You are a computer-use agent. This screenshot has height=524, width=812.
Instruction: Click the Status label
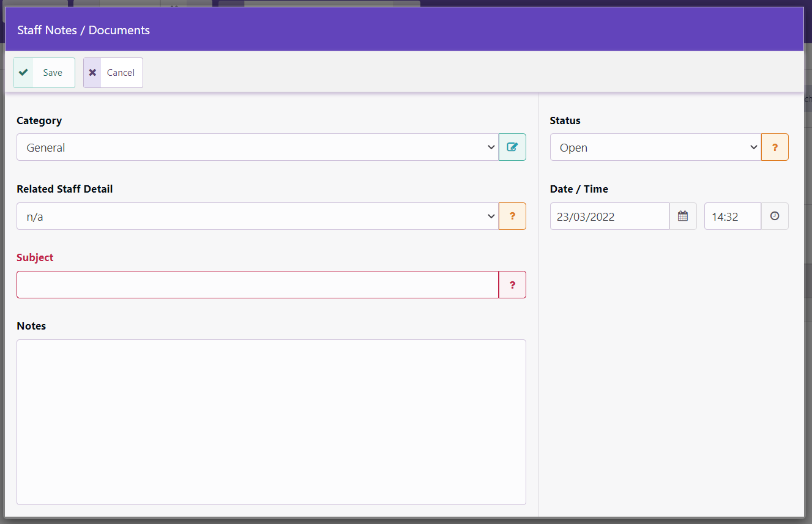(565, 120)
